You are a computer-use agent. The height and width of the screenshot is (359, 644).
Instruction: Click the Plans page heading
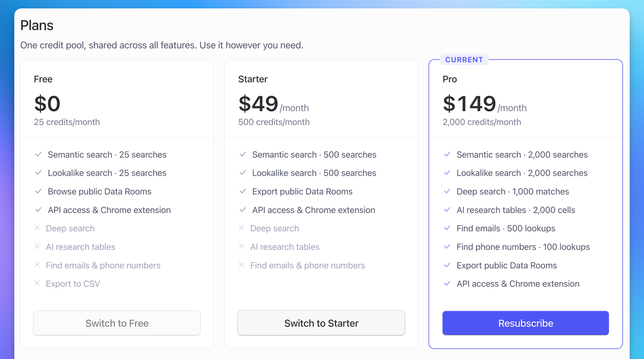pyautogui.click(x=37, y=25)
